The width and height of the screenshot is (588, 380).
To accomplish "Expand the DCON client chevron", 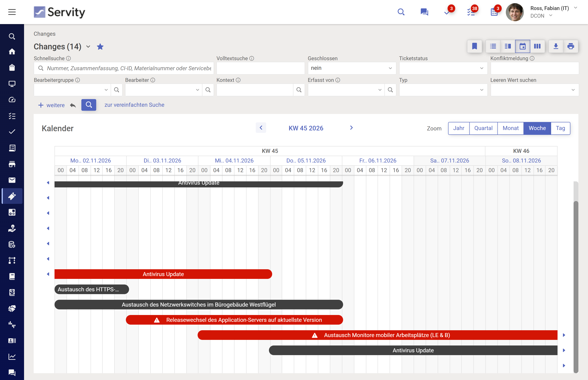I will [x=551, y=15].
